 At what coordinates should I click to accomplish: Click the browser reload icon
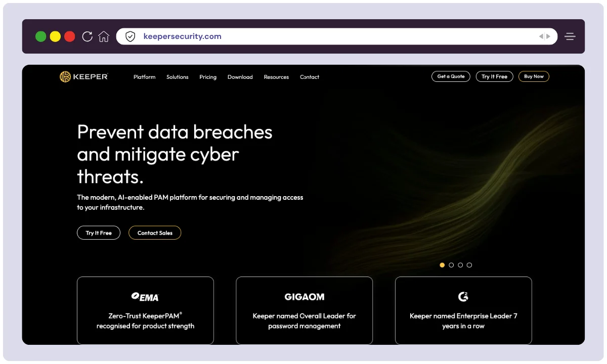(87, 36)
